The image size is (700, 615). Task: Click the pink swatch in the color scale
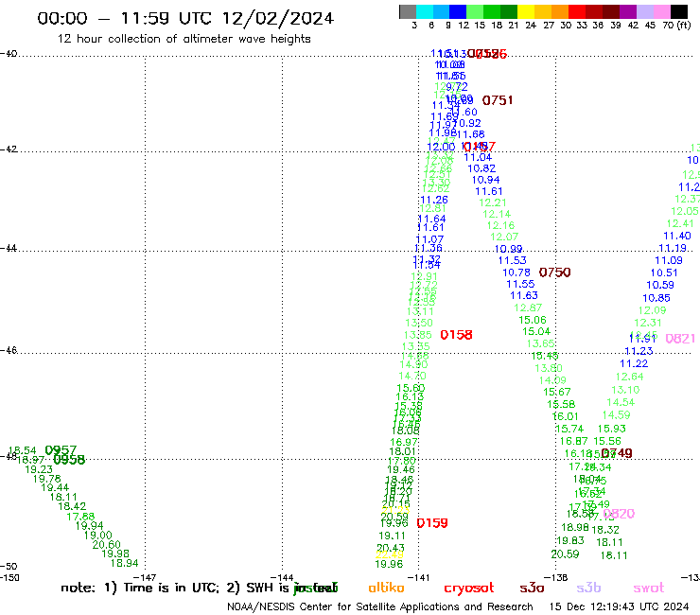point(661,11)
